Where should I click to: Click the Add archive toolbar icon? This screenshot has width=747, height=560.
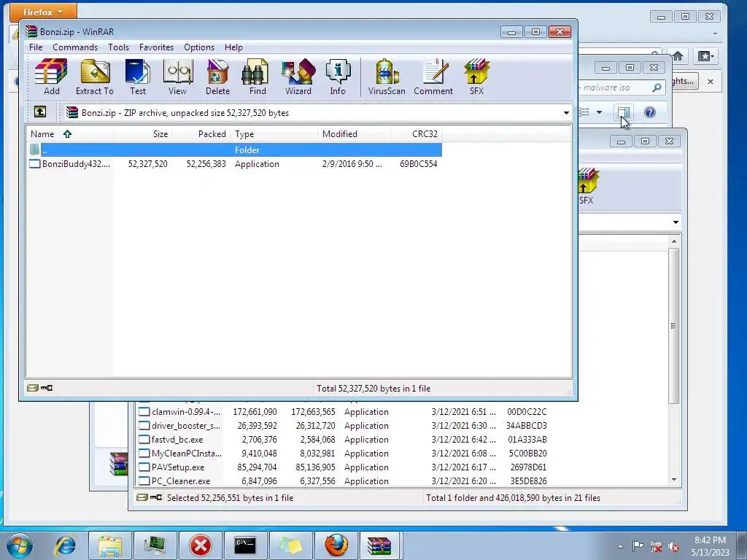point(52,77)
